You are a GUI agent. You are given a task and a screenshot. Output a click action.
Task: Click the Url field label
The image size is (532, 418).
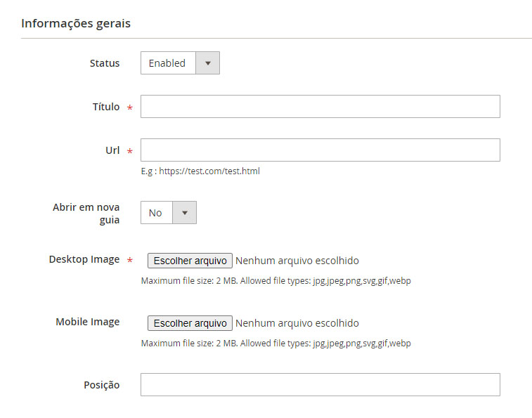112,150
